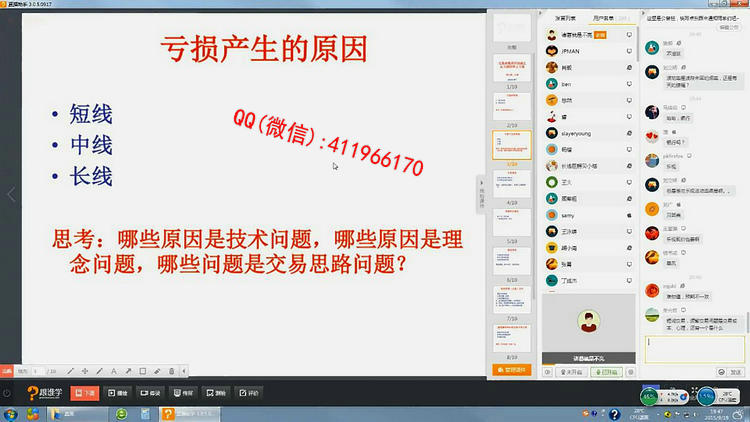Screen dimensions: 750x422
Task: Open slide thumbnail 4/10
Action: point(512,184)
